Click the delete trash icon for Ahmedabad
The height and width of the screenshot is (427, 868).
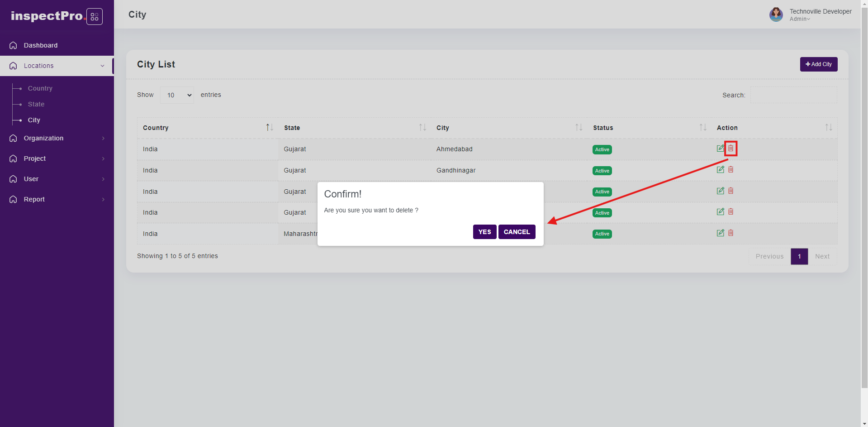[730, 149]
